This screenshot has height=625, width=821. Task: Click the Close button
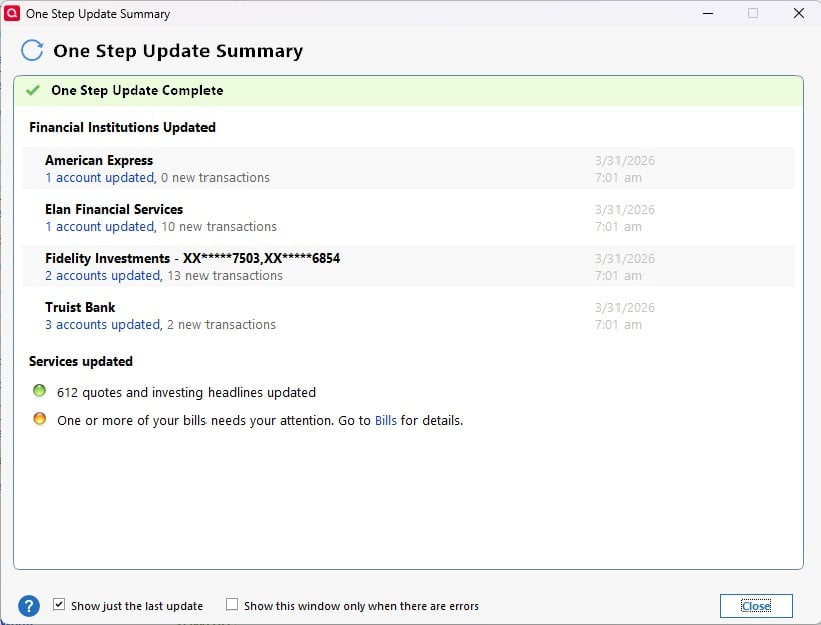click(756, 606)
